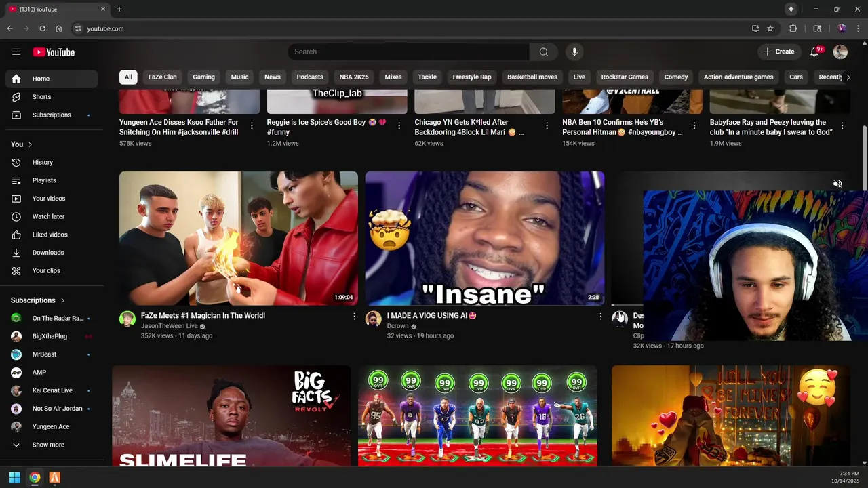868x488 pixels.
Task: Open FaZe magician video thumbnail
Action: click(x=239, y=239)
